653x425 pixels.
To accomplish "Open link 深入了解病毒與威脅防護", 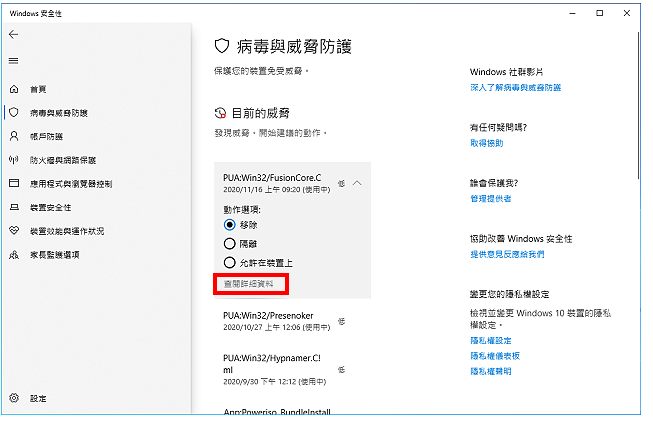I will [516, 87].
